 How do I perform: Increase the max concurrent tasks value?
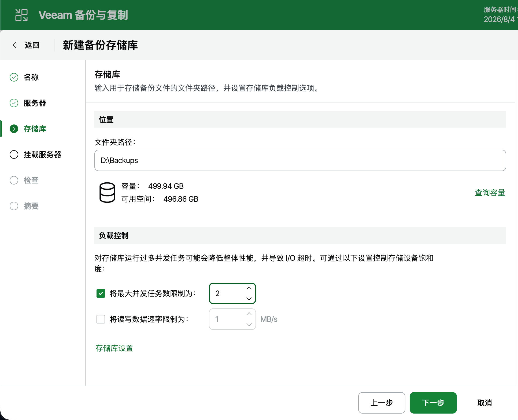[x=249, y=288]
